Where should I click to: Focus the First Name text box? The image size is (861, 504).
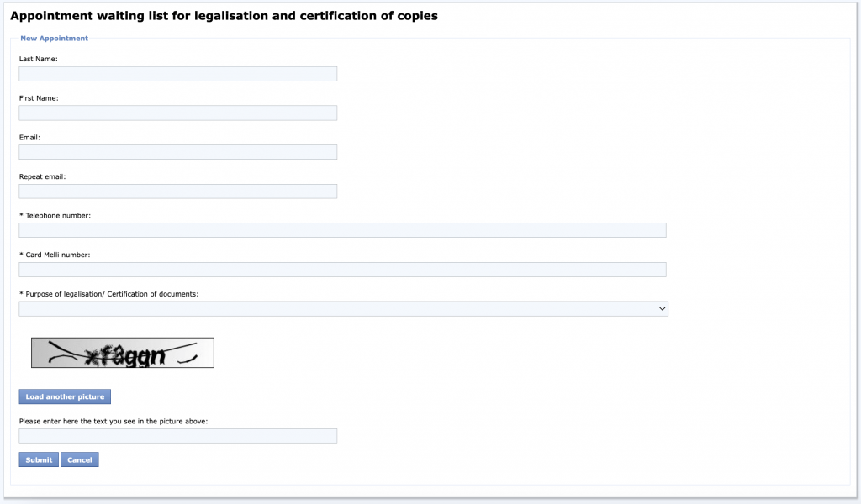click(x=177, y=113)
